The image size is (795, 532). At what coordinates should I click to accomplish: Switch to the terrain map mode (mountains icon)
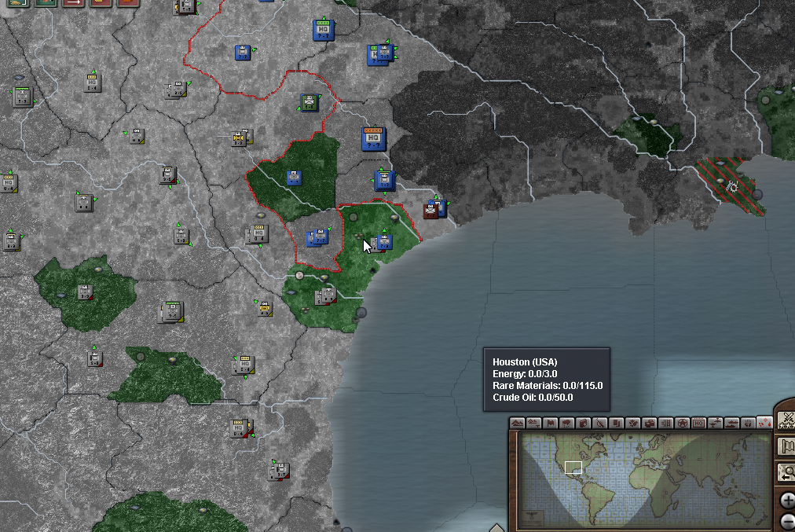click(x=517, y=423)
